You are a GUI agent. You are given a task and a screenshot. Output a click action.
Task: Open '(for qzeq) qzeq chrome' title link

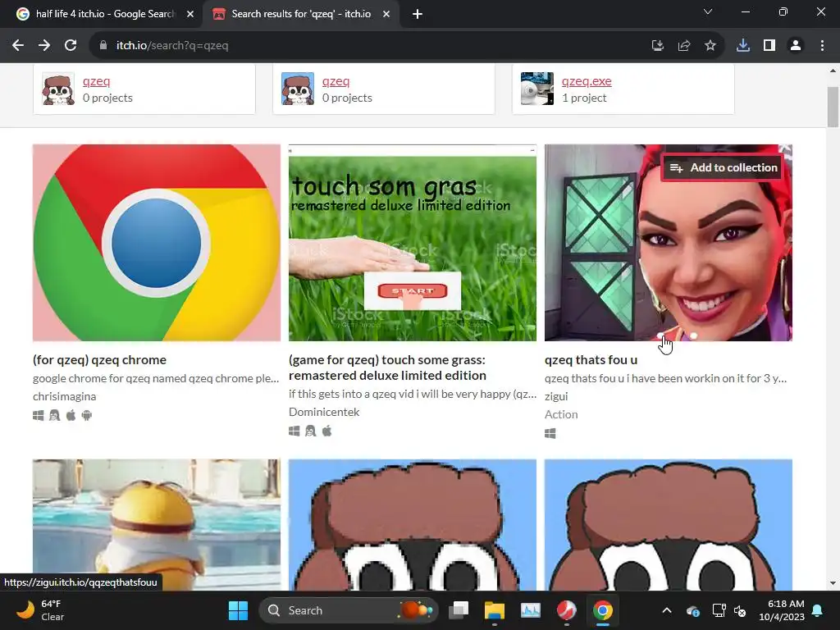[99, 360]
